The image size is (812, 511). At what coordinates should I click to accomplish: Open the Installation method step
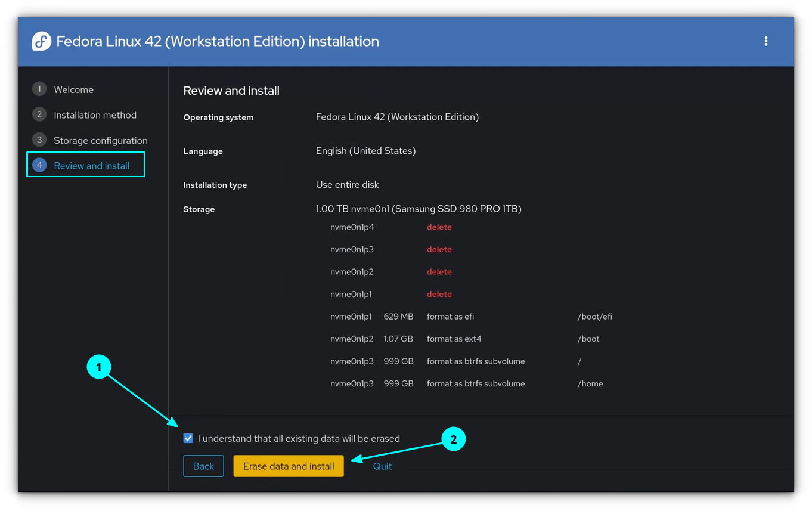84,115
